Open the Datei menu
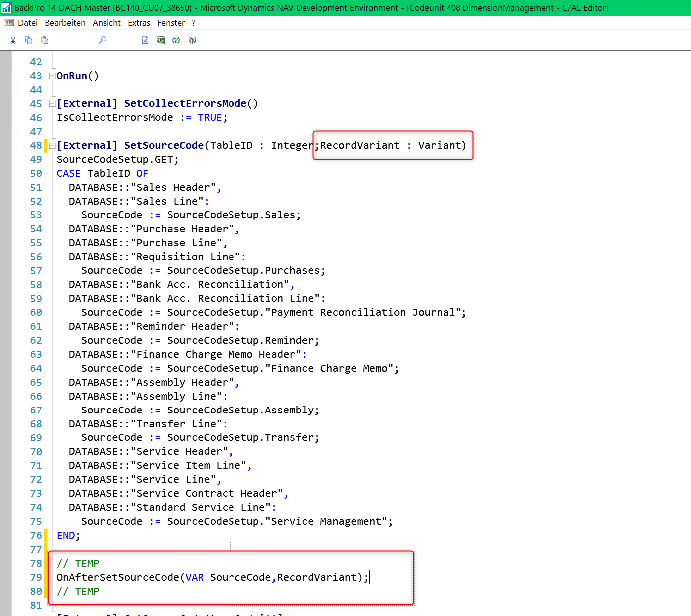Image resolution: width=691 pixels, height=616 pixels. tap(28, 23)
